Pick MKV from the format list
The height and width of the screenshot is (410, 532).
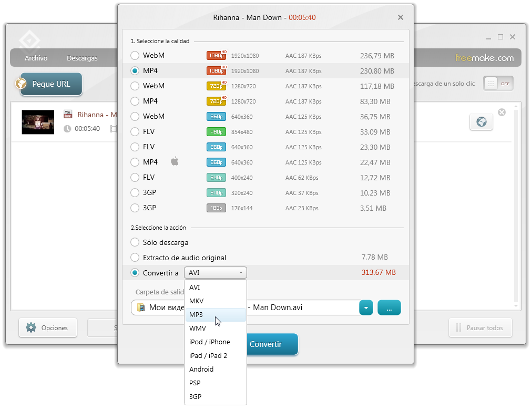[x=216, y=301]
